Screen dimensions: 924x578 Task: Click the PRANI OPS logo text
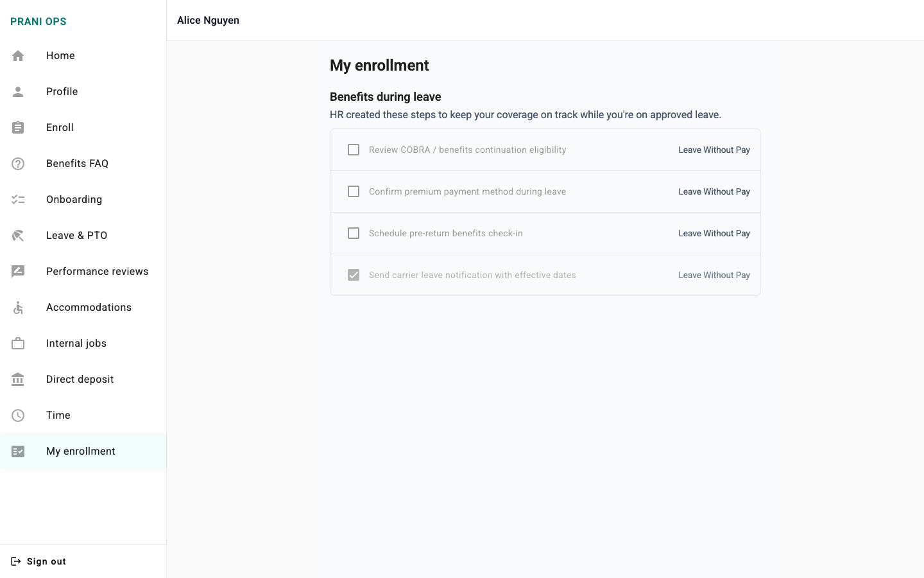click(x=38, y=21)
